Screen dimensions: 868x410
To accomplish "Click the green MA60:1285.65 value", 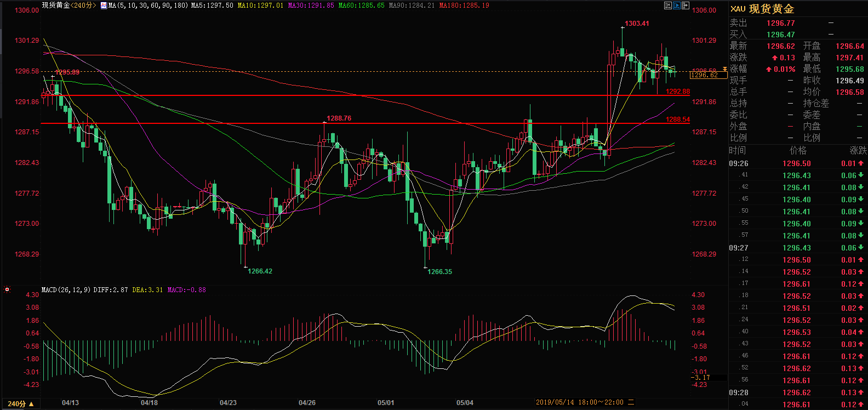I will (x=361, y=5).
